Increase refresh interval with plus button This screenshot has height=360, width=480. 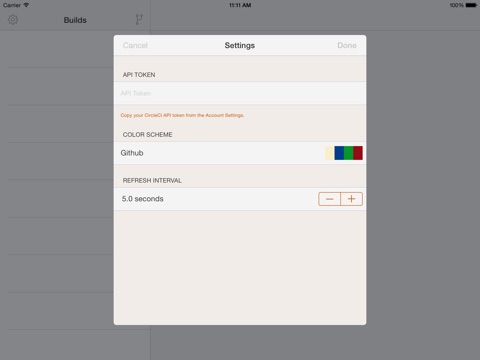pos(351,199)
